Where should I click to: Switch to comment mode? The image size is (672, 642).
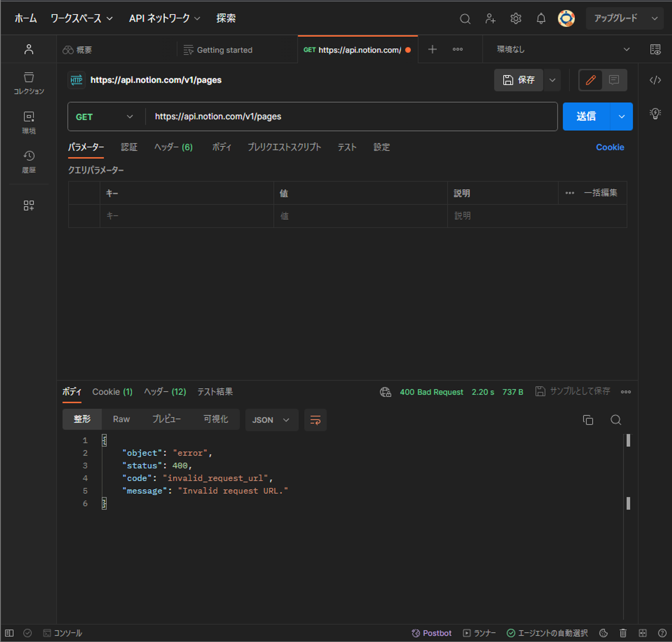coord(614,80)
